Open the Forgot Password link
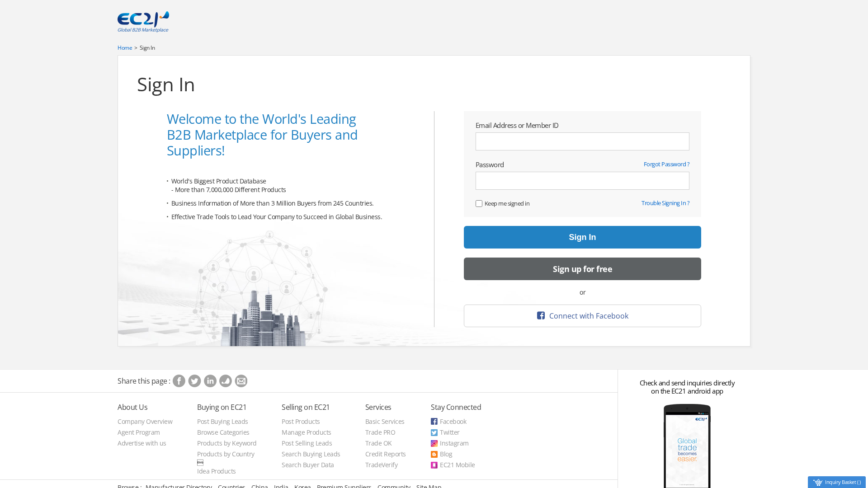 (666, 164)
